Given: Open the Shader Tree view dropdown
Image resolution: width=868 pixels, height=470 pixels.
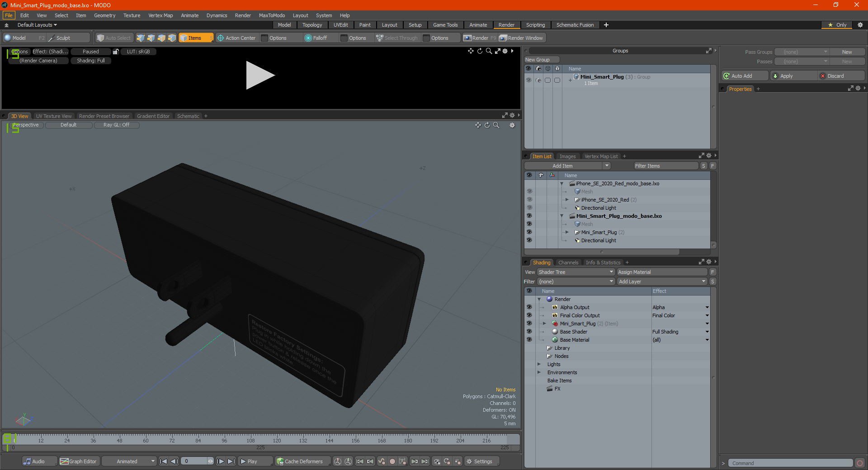Looking at the screenshot, I should [x=576, y=272].
